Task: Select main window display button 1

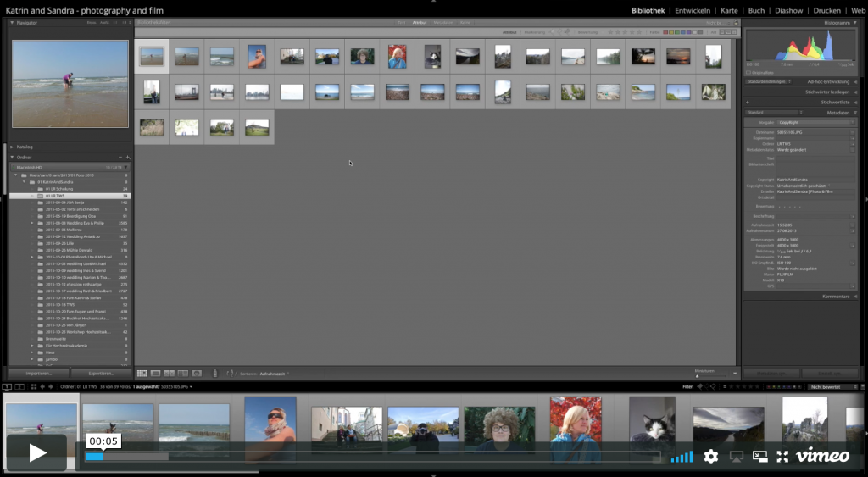Action: [7, 387]
